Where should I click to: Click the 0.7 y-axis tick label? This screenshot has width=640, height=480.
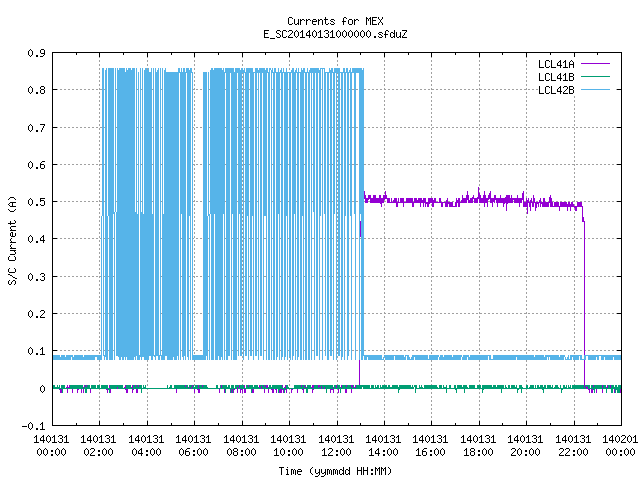(x=36, y=128)
